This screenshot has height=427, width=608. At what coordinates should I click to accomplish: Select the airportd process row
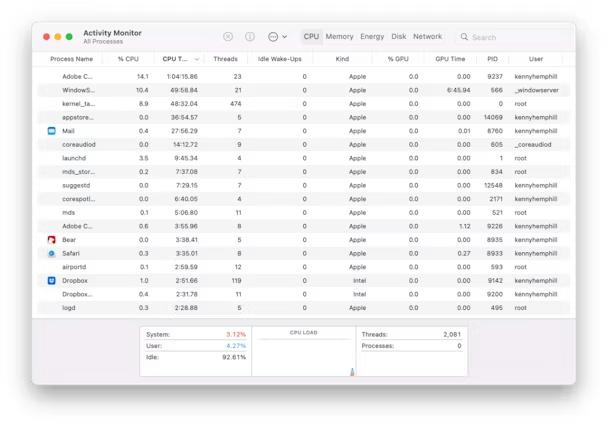[304, 267]
